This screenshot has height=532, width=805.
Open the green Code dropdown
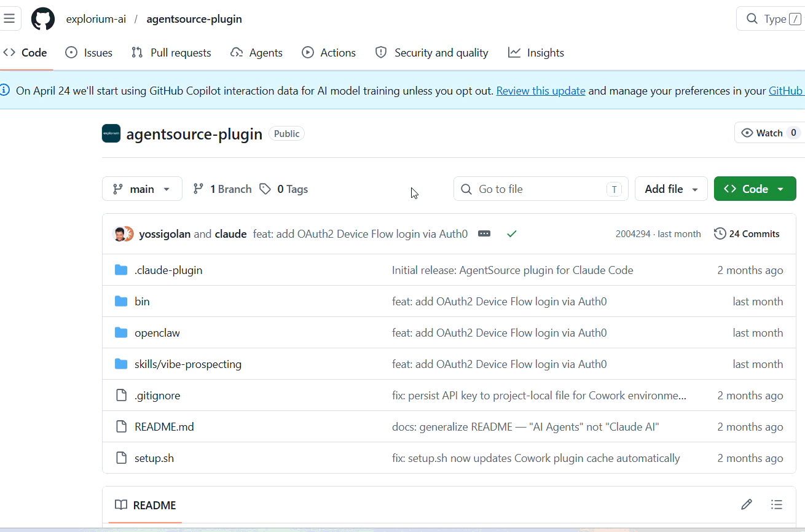(755, 189)
